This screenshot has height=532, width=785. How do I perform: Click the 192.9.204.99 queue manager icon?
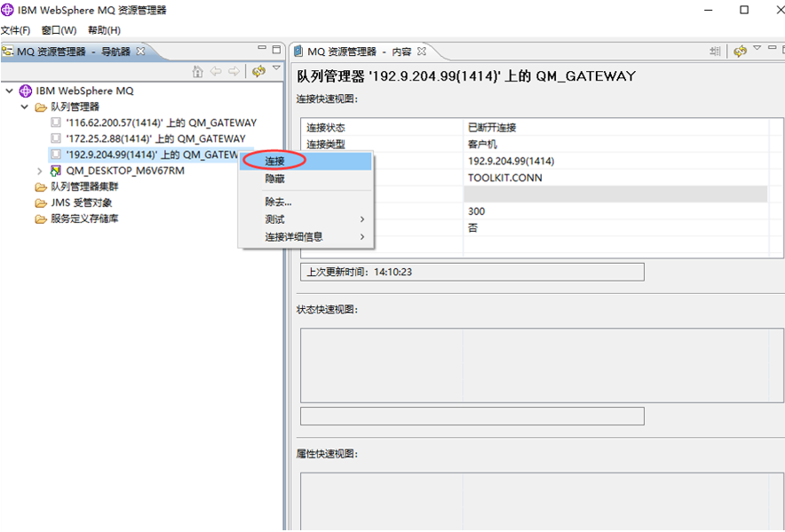pos(56,155)
